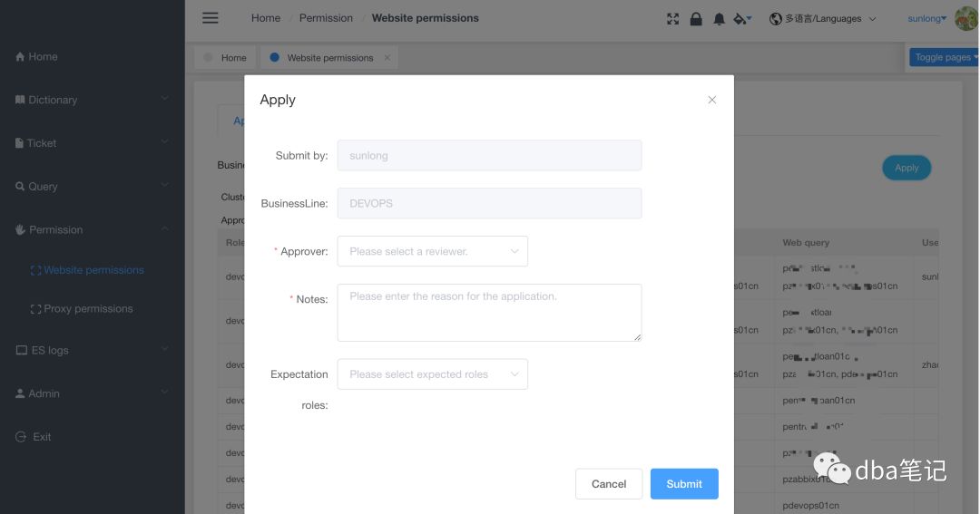The image size is (980, 514).
Task: Close the Apply dialog with X
Action: coord(712,100)
